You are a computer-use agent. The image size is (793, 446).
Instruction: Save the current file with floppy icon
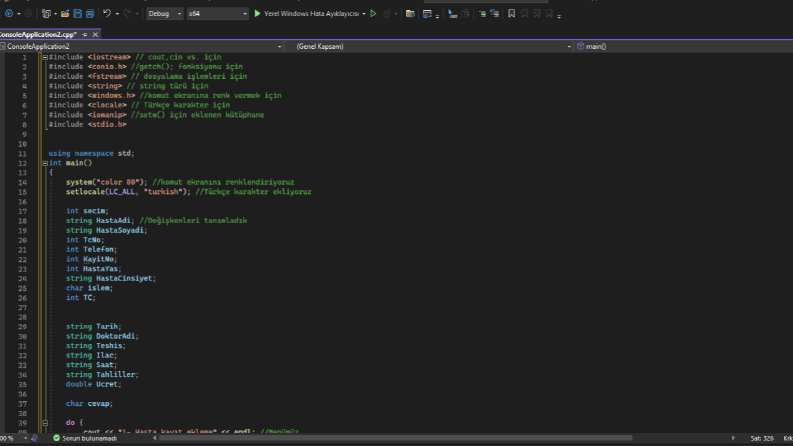77,14
